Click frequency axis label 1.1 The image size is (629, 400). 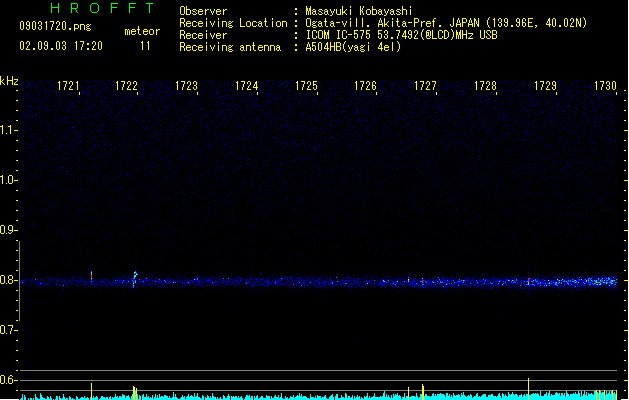point(8,130)
